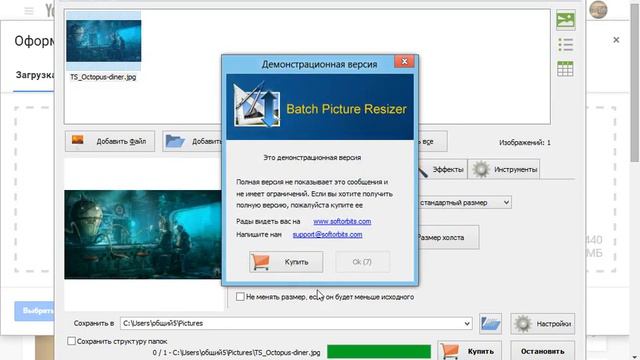This screenshot has width=640, height=360.
Task: Click the user avatar in the browser window
Action: (x=598, y=10)
